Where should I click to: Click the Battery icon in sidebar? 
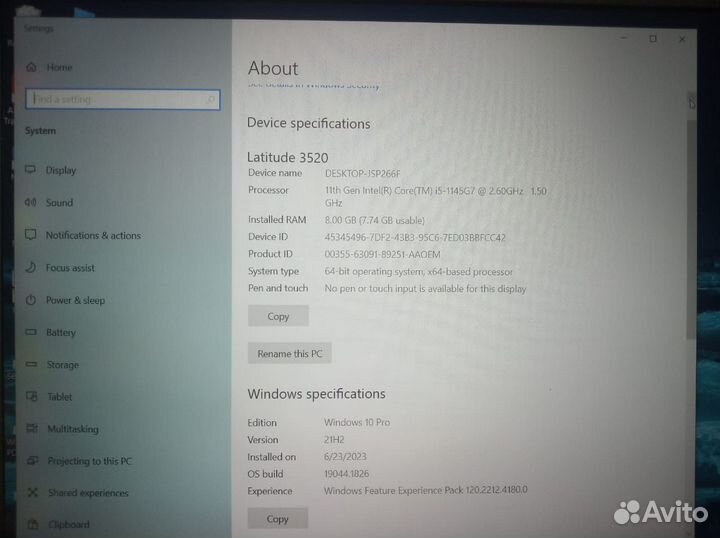pyautogui.click(x=31, y=332)
